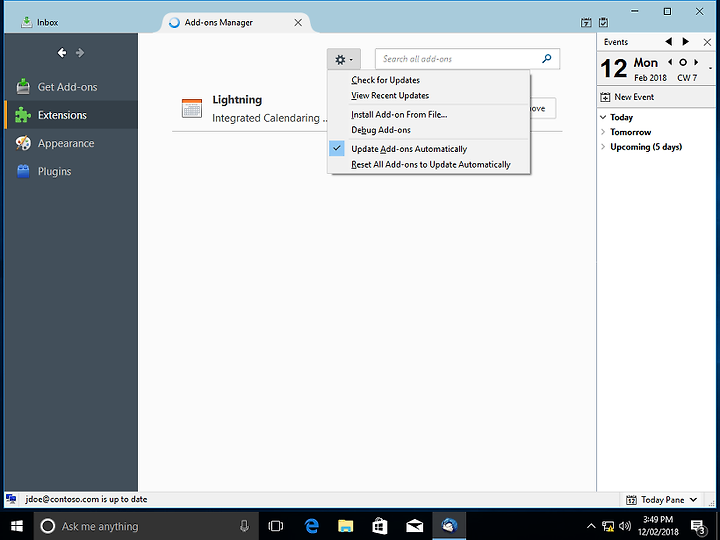This screenshot has width=720, height=540.
Task: Launch Microsoft Edge from the taskbar
Action: click(x=312, y=526)
